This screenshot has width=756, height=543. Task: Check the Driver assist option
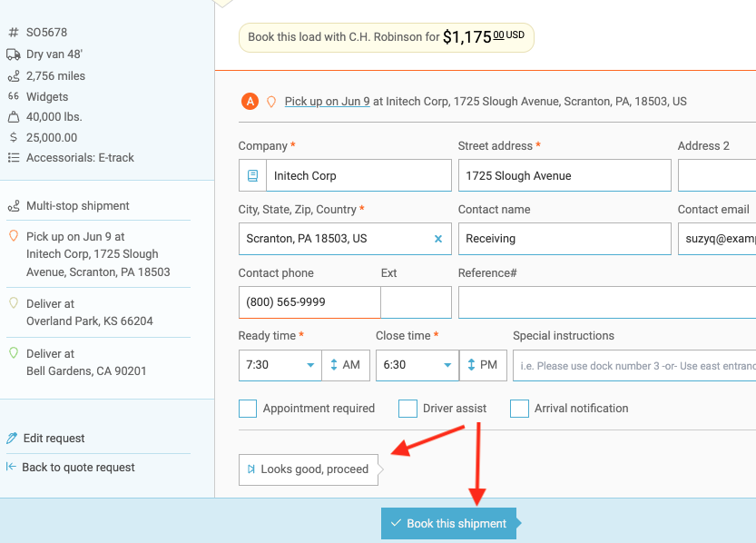pyautogui.click(x=407, y=409)
